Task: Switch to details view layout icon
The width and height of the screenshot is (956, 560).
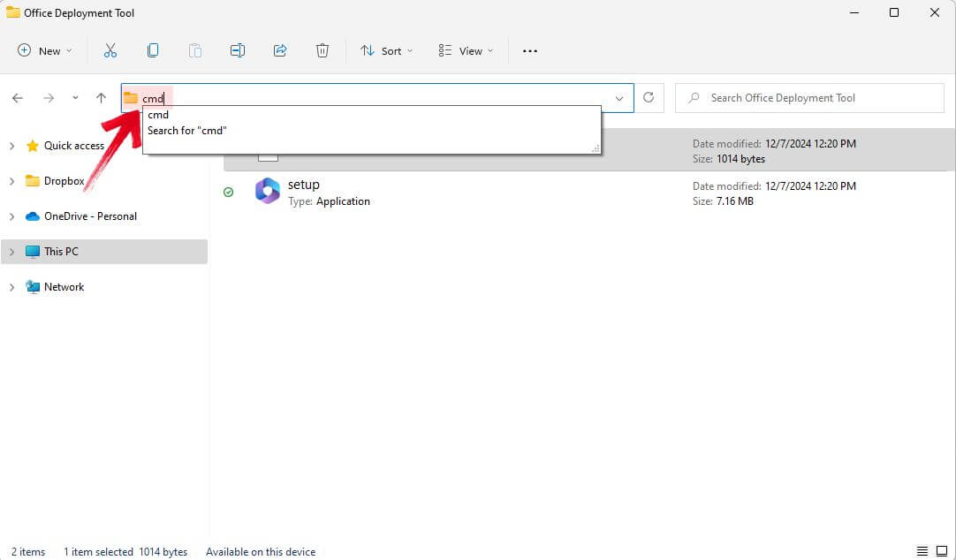Action: [x=922, y=551]
